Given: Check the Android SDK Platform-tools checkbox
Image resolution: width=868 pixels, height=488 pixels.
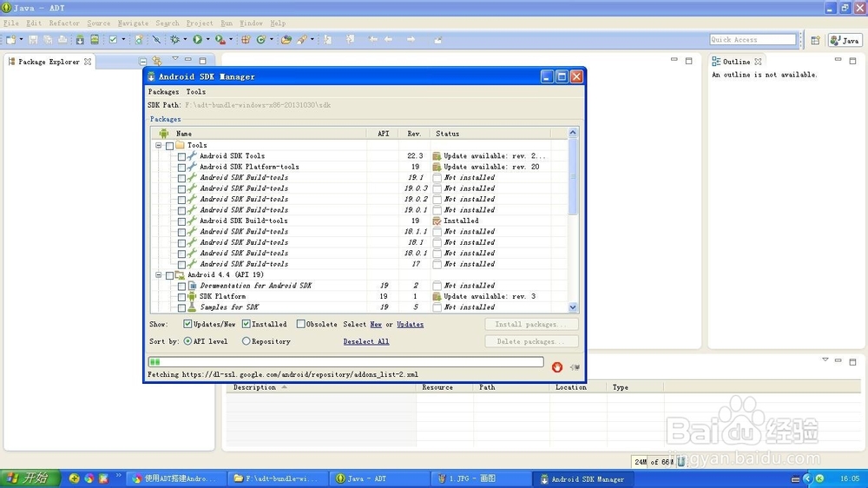Looking at the screenshot, I should point(181,168).
